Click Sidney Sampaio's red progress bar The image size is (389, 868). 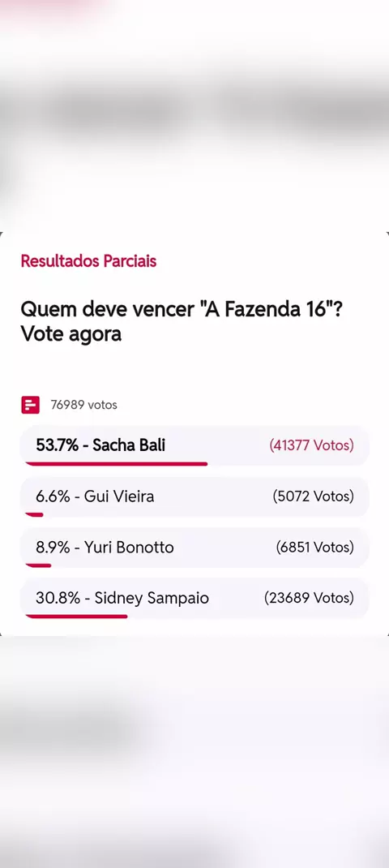point(76,616)
